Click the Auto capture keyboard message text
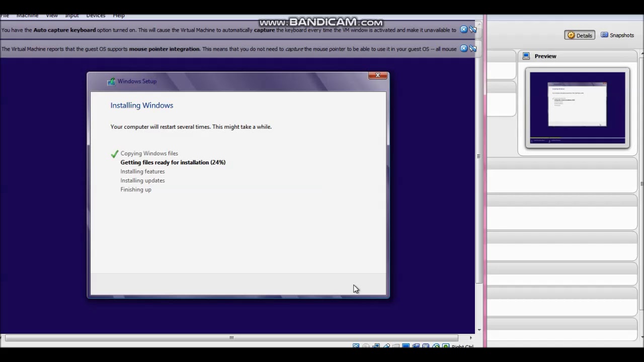Image resolution: width=644 pixels, height=362 pixels. click(x=229, y=30)
